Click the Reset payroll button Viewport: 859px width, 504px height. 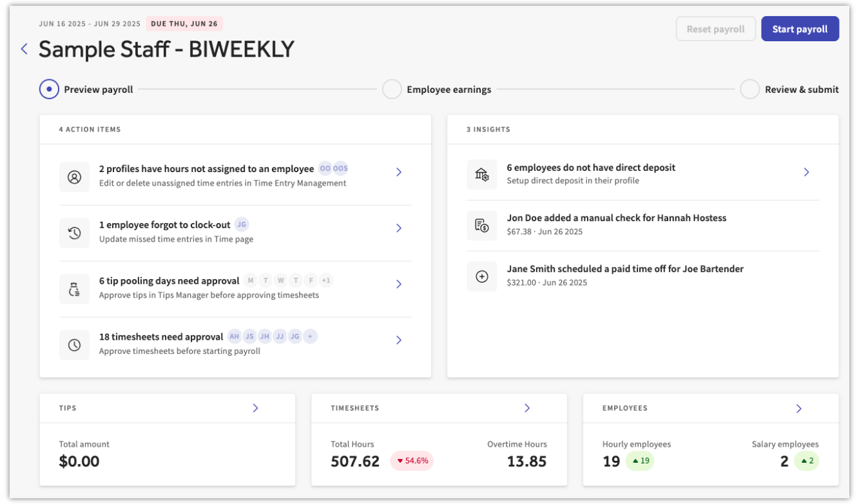click(716, 28)
